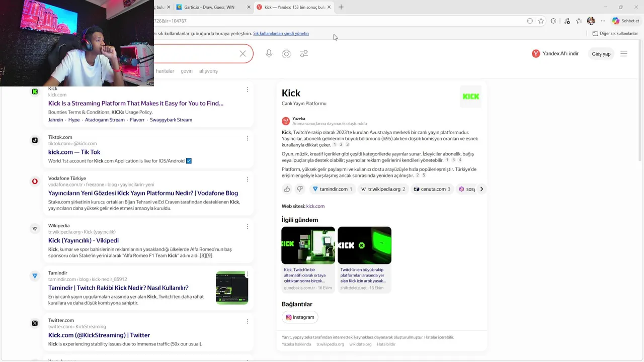
Task: Open tr.wikipedia.org source chip
Action: (383, 189)
